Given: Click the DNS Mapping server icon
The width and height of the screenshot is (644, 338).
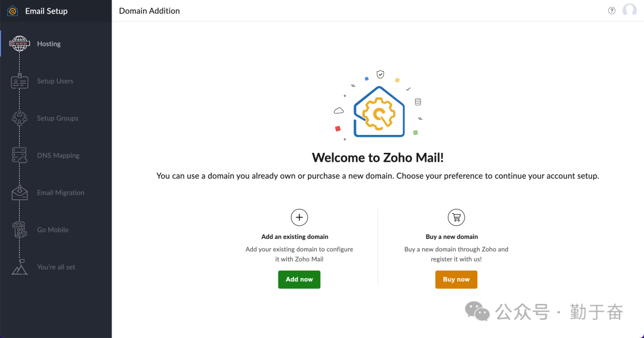Looking at the screenshot, I should tap(20, 155).
